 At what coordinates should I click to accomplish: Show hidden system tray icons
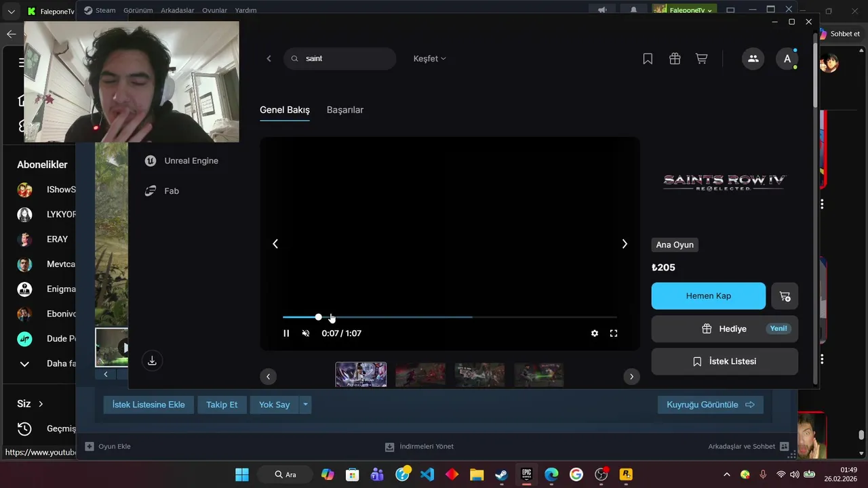(x=727, y=474)
